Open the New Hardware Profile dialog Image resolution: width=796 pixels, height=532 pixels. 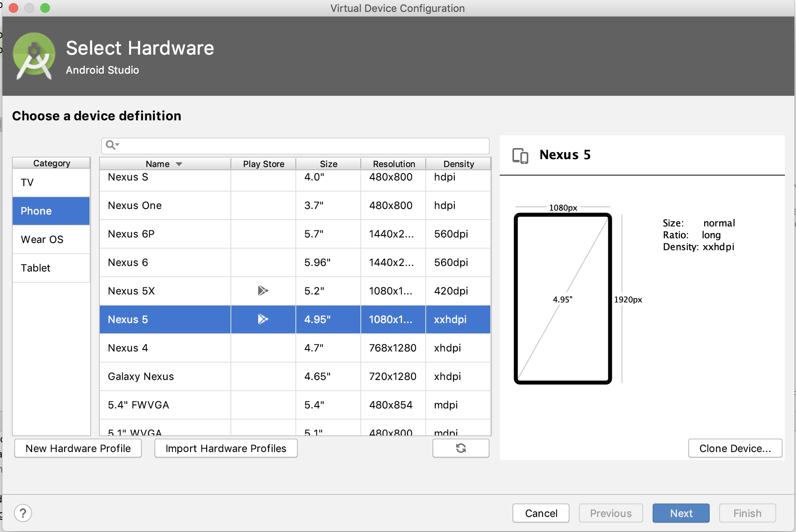pyautogui.click(x=78, y=448)
